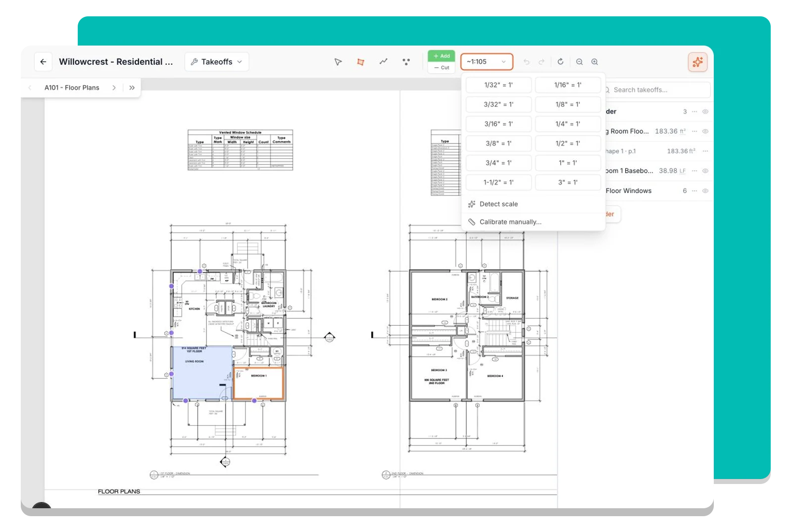
Task: Collapse the ~1:105 scale dropdown
Action: click(487, 62)
